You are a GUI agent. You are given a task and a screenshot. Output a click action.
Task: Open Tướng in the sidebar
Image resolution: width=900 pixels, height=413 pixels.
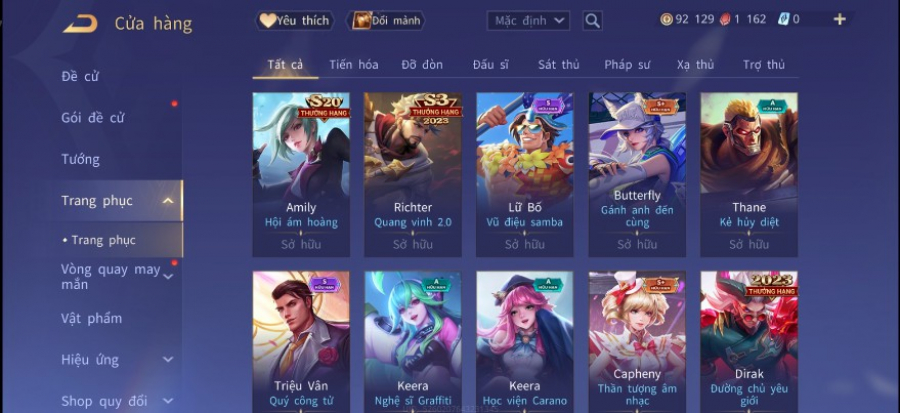(80, 159)
